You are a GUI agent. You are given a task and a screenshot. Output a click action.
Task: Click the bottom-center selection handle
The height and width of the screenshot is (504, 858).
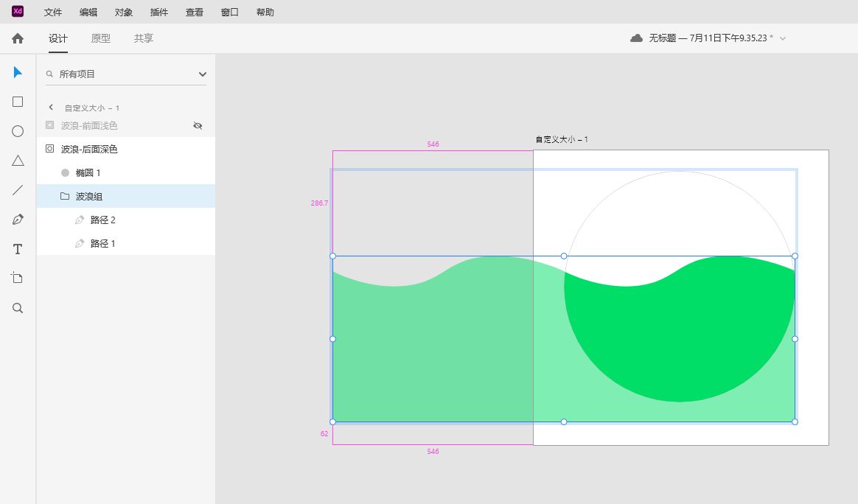click(x=564, y=422)
